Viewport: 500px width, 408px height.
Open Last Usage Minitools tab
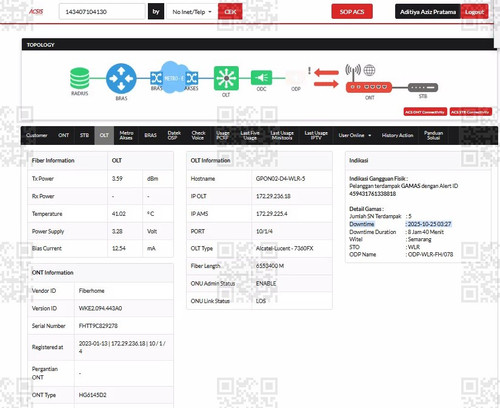pos(282,135)
